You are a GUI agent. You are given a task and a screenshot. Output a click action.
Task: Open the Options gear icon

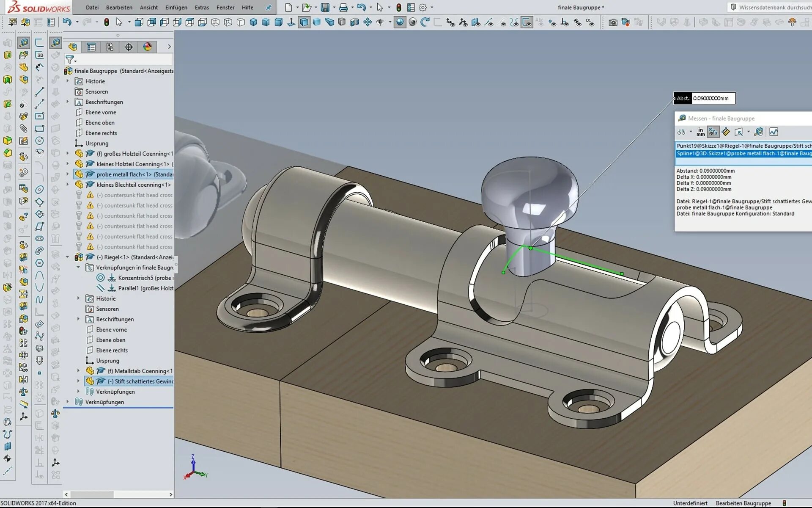tap(422, 7)
